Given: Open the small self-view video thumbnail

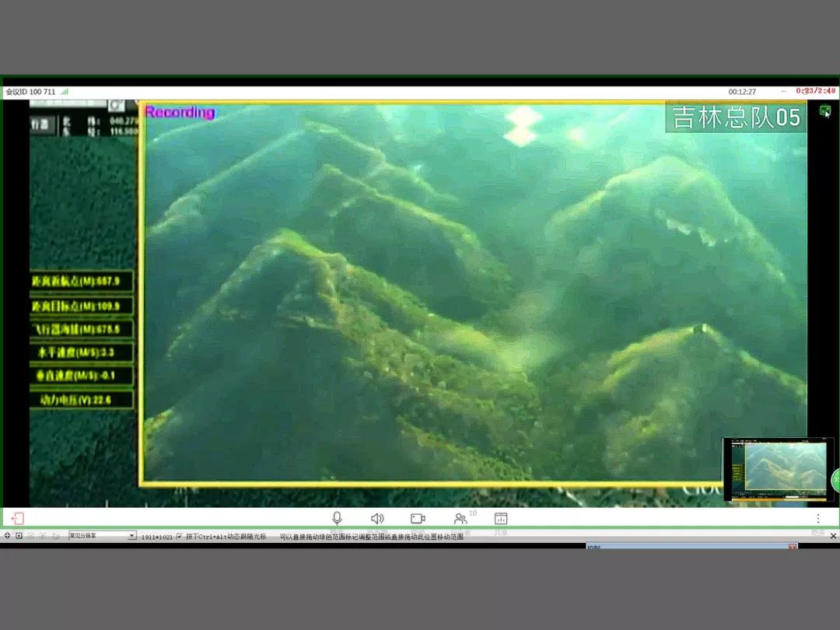Looking at the screenshot, I should click(x=778, y=470).
